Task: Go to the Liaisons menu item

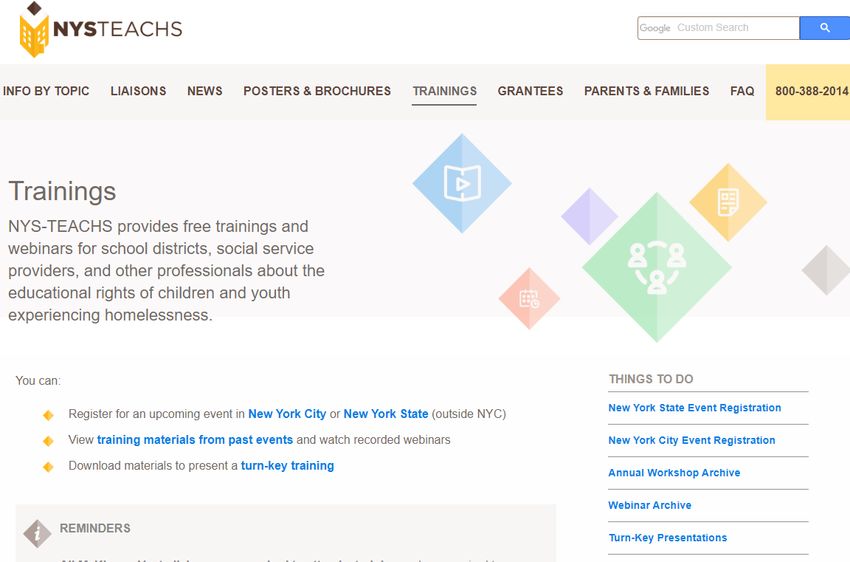Action: [138, 91]
